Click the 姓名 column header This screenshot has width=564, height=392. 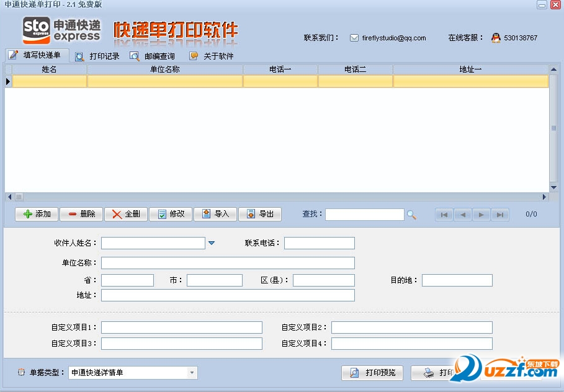[x=49, y=69]
